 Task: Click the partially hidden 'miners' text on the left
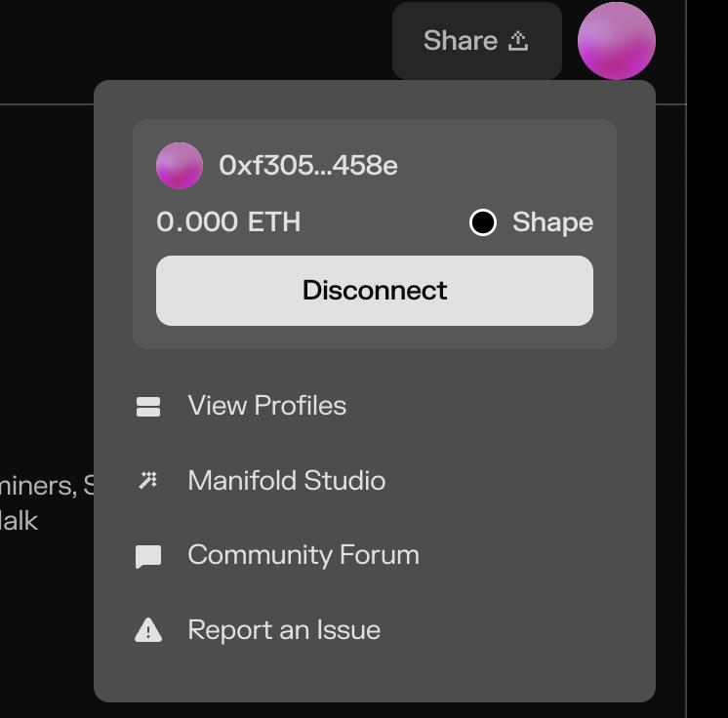(39, 485)
